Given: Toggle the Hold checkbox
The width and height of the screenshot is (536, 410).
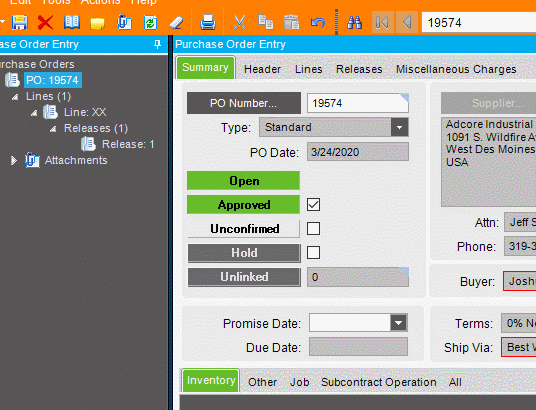Looking at the screenshot, I should (x=313, y=253).
